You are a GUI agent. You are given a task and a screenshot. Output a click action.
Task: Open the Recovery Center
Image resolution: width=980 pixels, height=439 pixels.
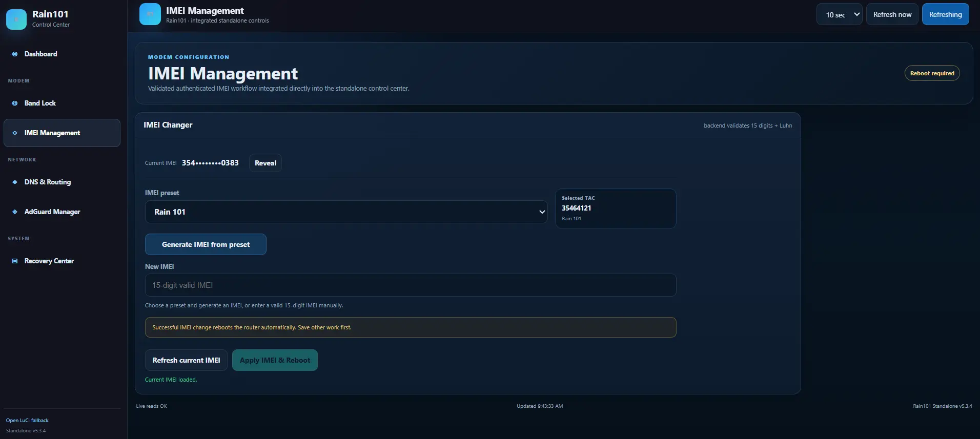(62, 261)
